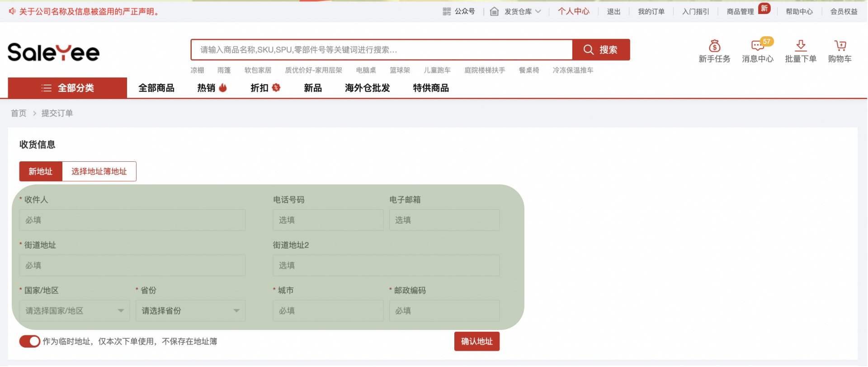This screenshot has width=868, height=367.
Task: Click the red 搜索 search button
Action: pyautogui.click(x=601, y=50)
